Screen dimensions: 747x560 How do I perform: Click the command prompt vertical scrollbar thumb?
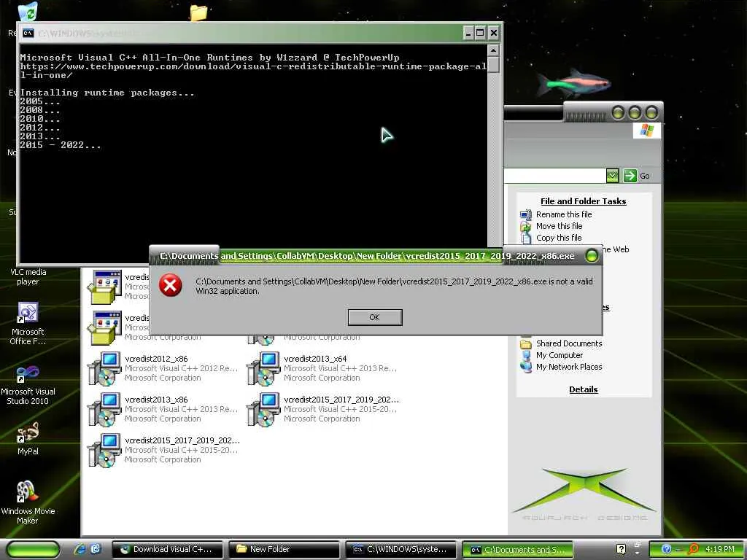pyautogui.click(x=493, y=65)
